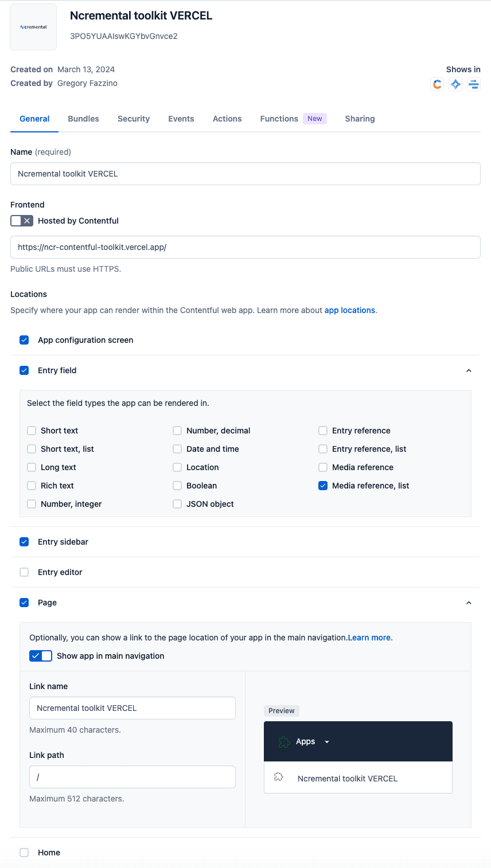Click the blue stacked bars icon under Shows in
The width and height of the screenshot is (491, 868).
[474, 84]
